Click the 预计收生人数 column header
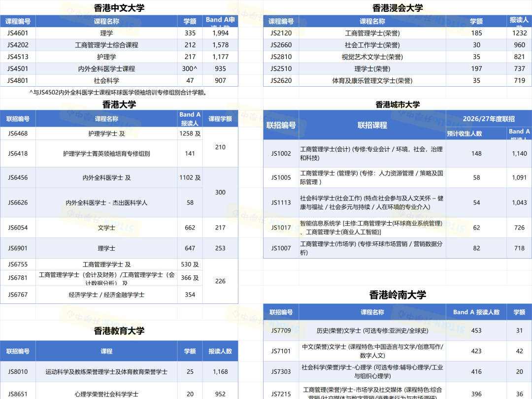This screenshot has height=399, width=532. [x=464, y=133]
